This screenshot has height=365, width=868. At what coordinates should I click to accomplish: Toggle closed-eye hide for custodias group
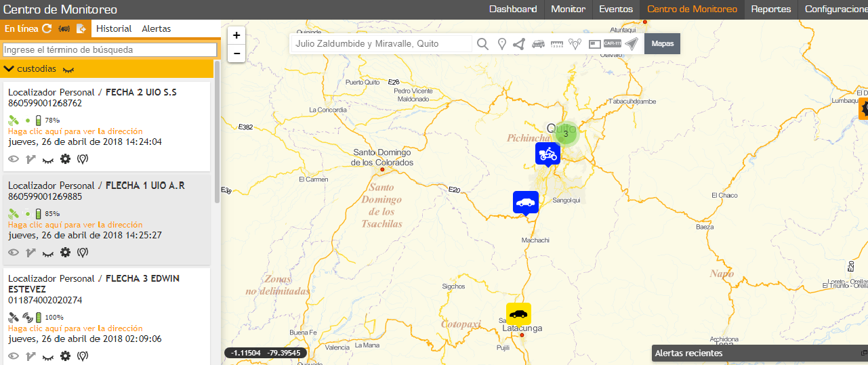tap(68, 69)
